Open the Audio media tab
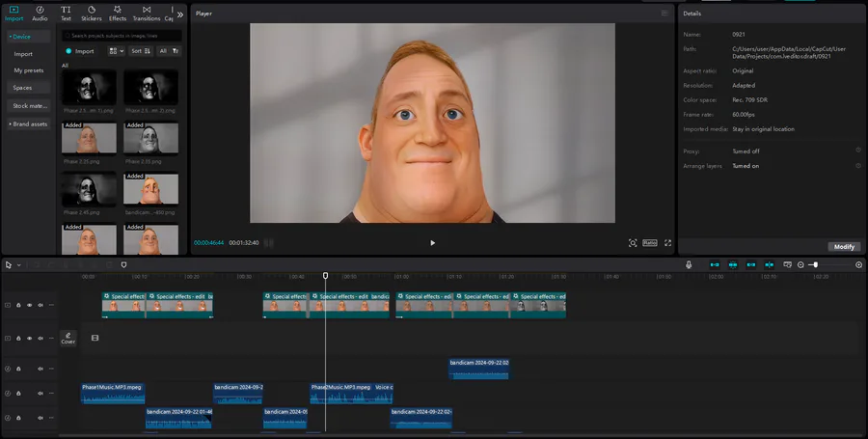The image size is (868, 439). 40,14
